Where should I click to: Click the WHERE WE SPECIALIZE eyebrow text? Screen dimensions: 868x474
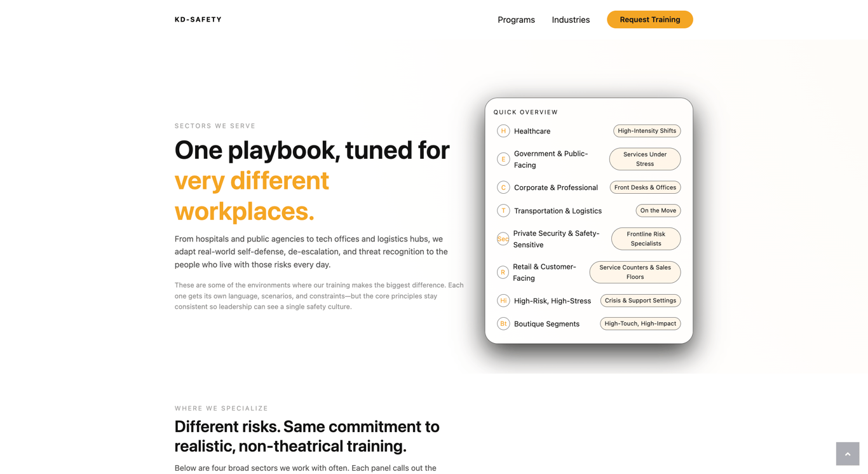point(221,409)
